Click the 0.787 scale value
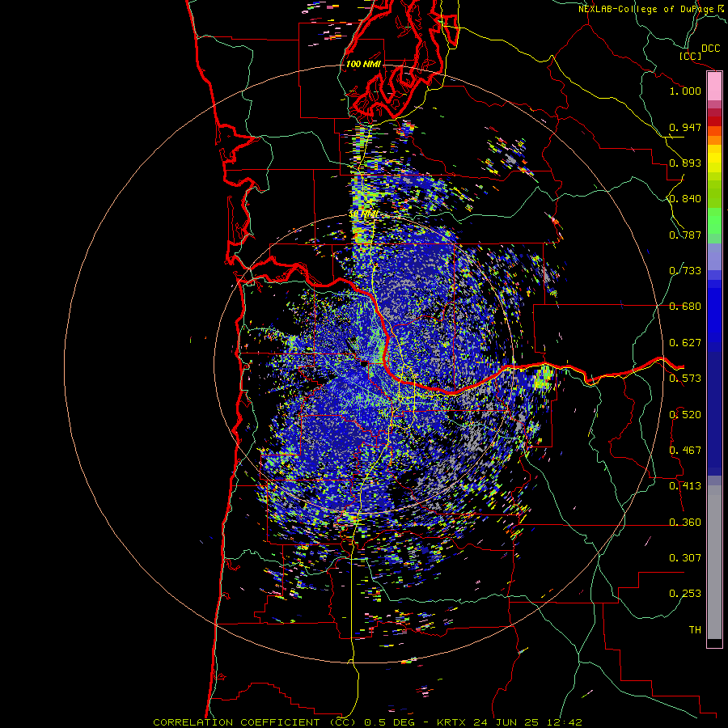The width and height of the screenshot is (728, 728). [x=685, y=235]
